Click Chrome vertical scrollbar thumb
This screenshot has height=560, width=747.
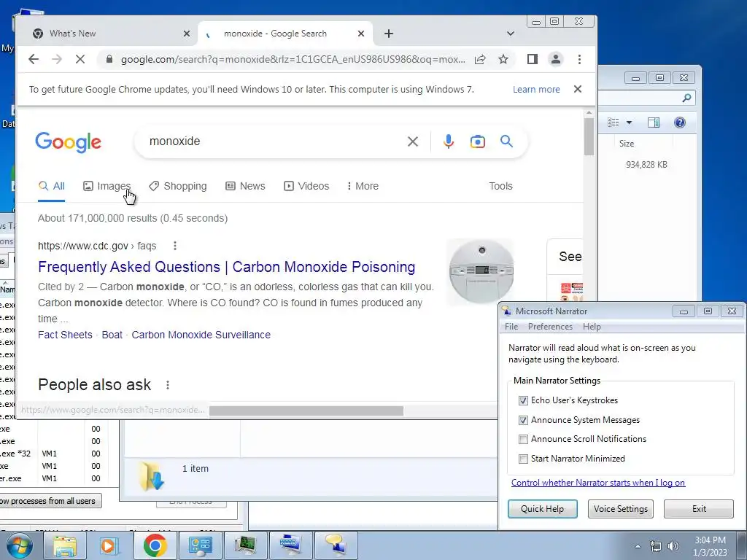coord(589,136)
